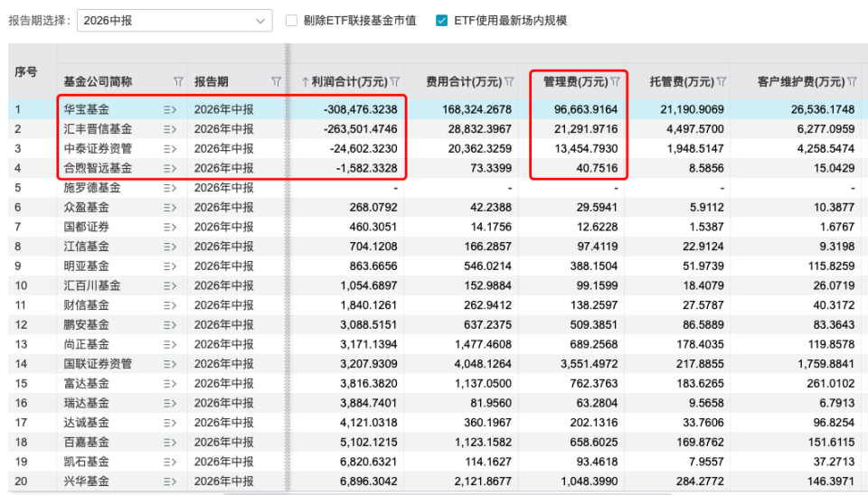Select the 中泰证券资管 company name cell

[98, 149]
